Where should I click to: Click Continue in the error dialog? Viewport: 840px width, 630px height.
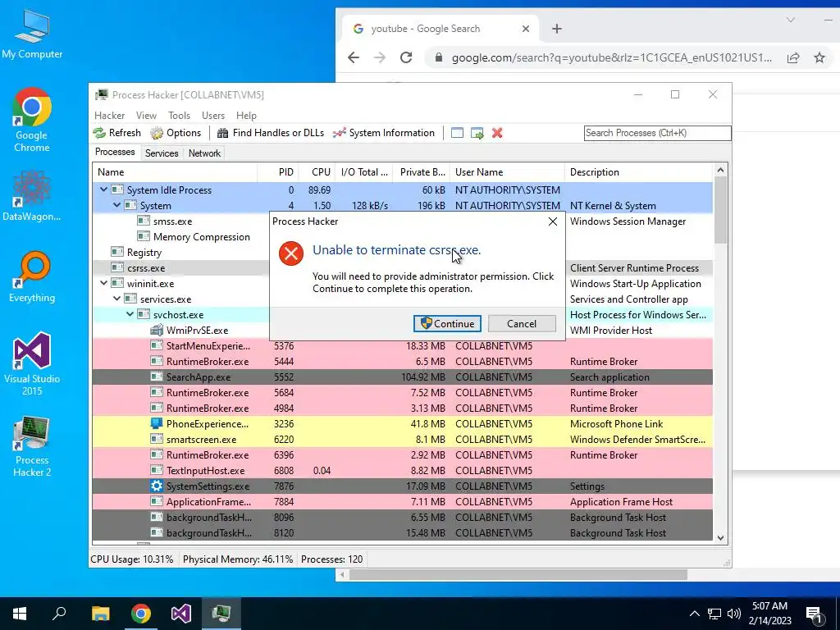[x=447, y=323]
